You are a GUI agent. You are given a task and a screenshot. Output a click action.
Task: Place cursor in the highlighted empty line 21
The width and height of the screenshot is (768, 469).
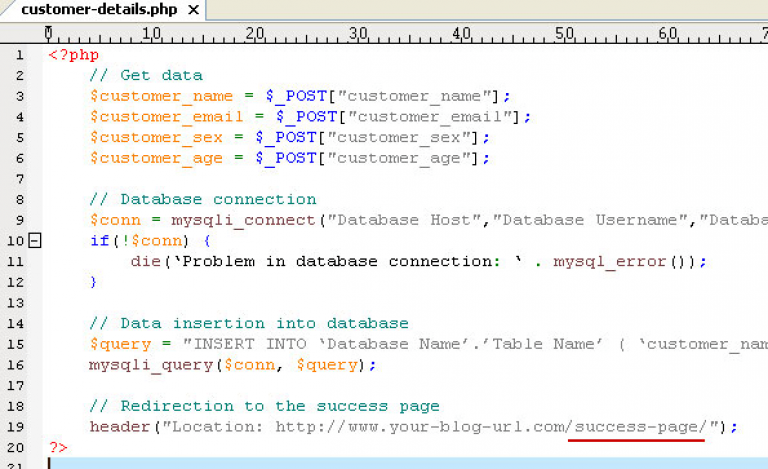[400, 462]
